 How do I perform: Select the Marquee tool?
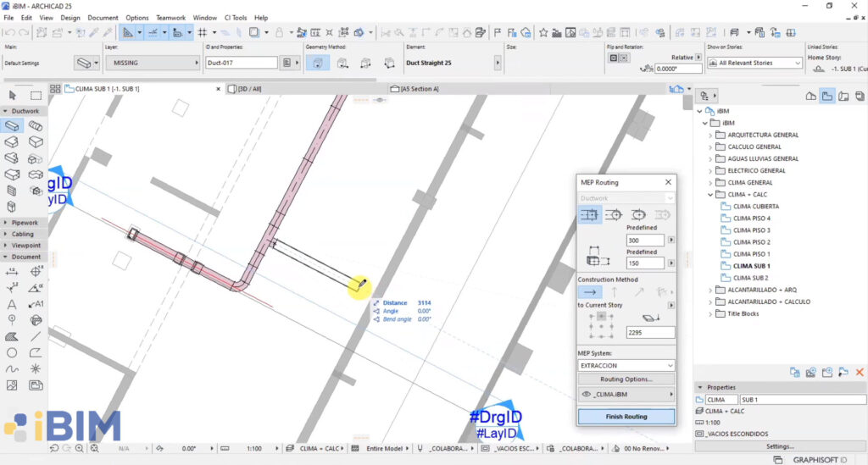(36, 96)
